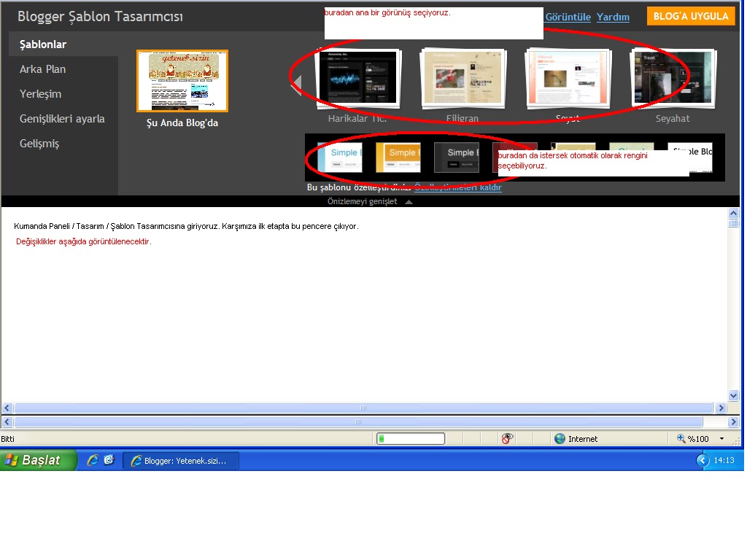747x560 pixels.
Task: Click the Blogger Şablon Tasarımcısı title
Action: pos(100,17)
